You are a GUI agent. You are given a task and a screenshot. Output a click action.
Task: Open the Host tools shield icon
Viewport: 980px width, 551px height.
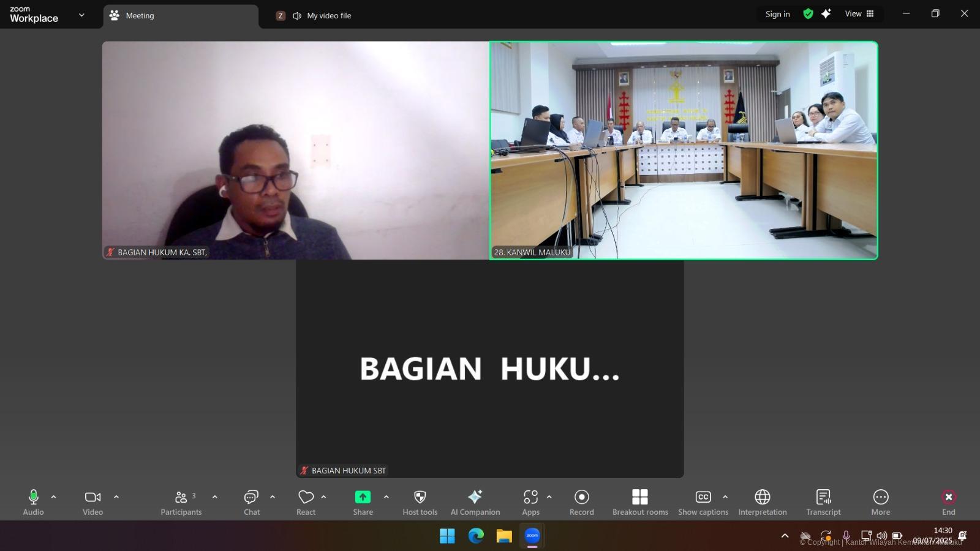coord(420,497)
